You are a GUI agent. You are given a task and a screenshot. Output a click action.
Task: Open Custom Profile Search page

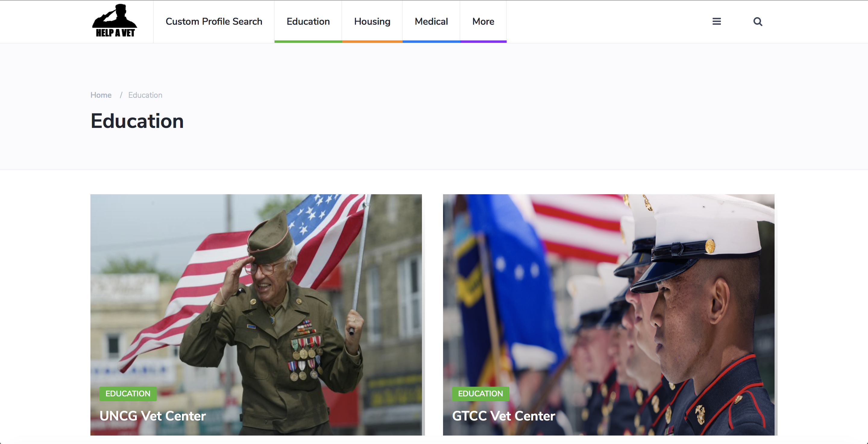[x=214, y=22]
